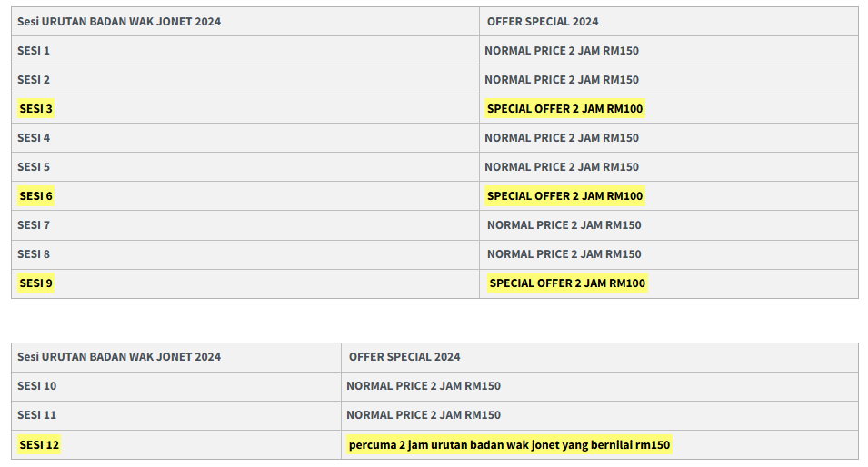Click first table's OFFER SPECIAL 2024 header

click(543, 22)
